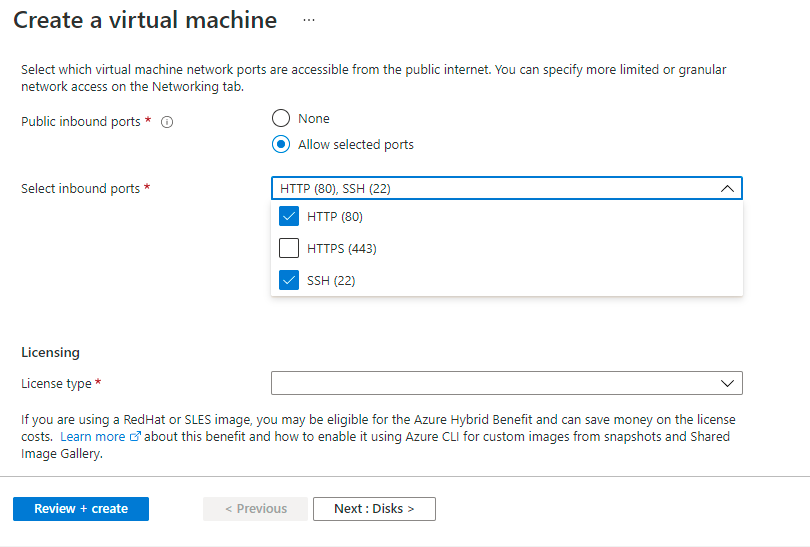Image resolution: width=810 pixels, height=547 pixels.
Task: Click the License type chevron arrow
Action: [x=727, y=383]
